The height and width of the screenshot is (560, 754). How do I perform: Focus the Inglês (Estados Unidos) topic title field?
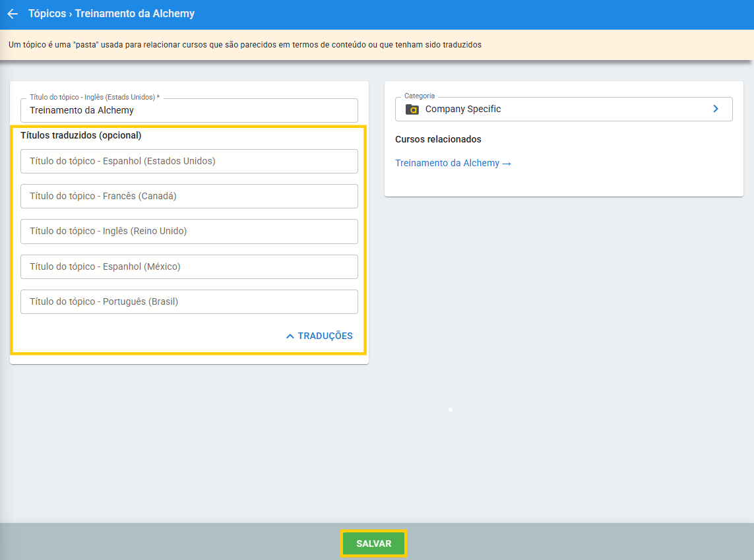189,111
